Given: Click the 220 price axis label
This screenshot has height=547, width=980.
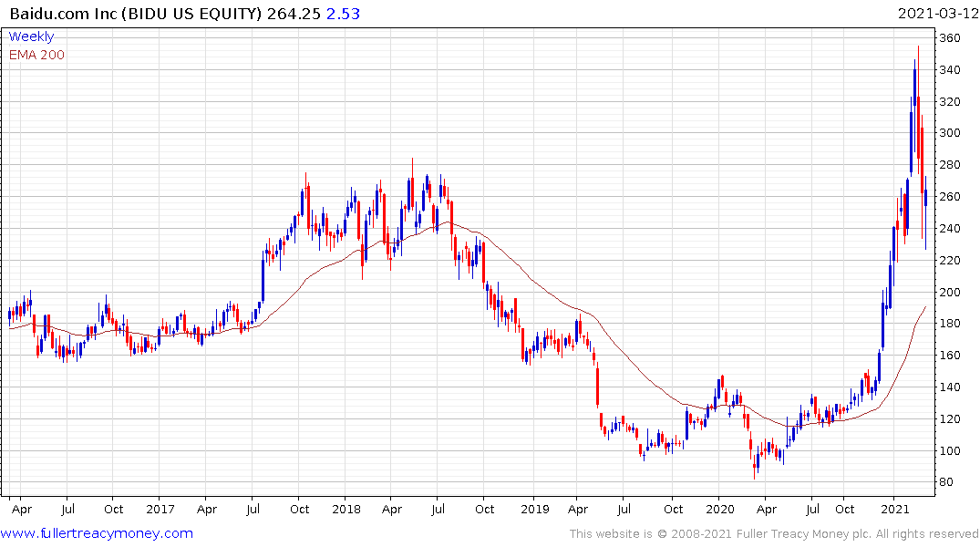Looking at the screenshot, I should (950, 261).
